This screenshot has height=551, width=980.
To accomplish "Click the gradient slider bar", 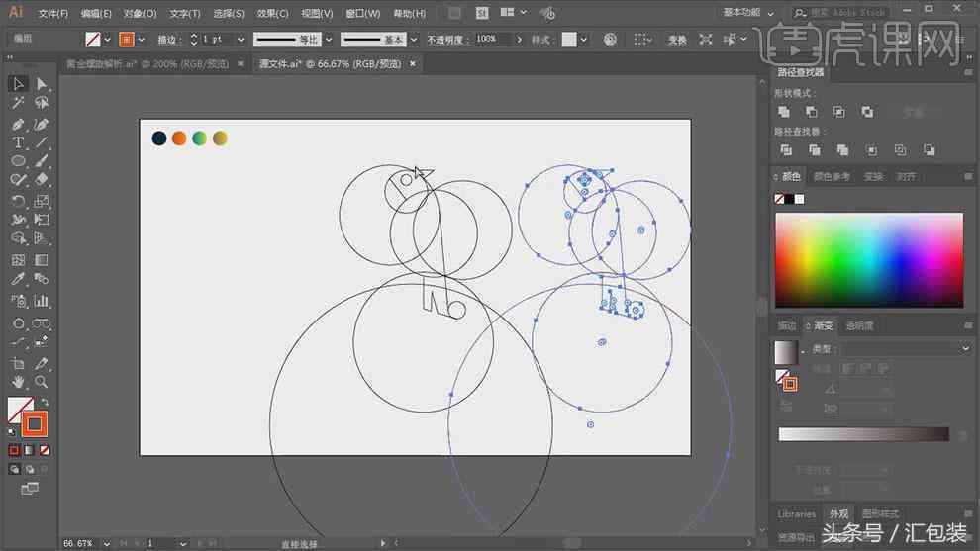I will pos(864,434).
